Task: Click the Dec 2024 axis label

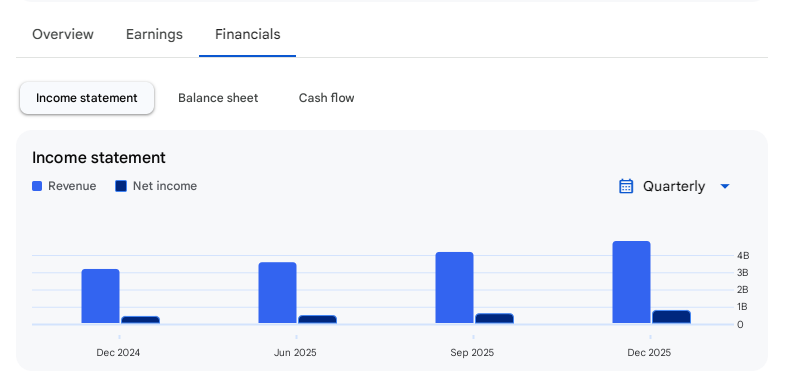Action: point(118,353)
